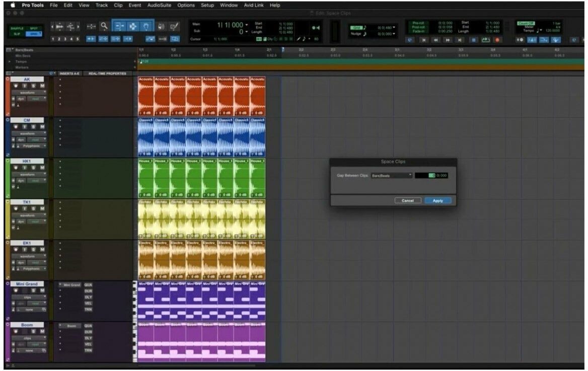The width and height of the screenshot is (588, 371).
Task: Select the Grabber hand tool
Action: [x=146, y=27]
